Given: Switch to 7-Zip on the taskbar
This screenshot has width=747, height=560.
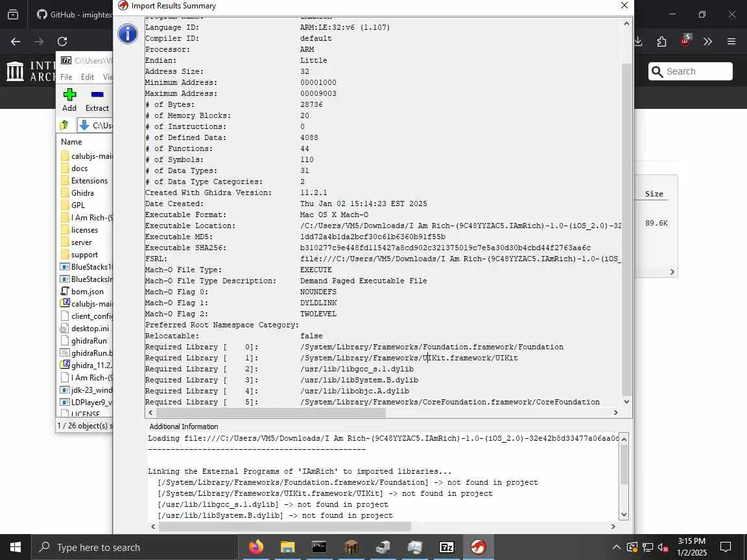Looking at the screenshot, I should click(446, 547).
